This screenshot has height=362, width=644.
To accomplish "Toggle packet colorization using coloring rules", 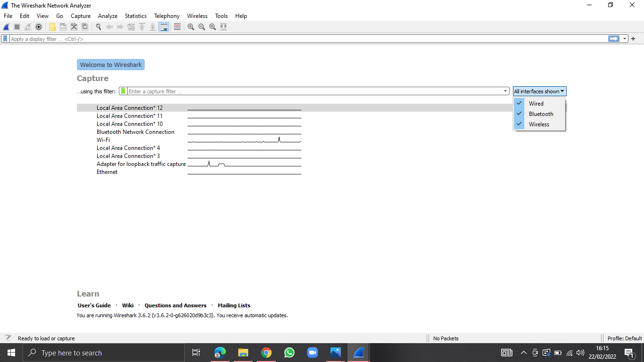I will point(177,27).
